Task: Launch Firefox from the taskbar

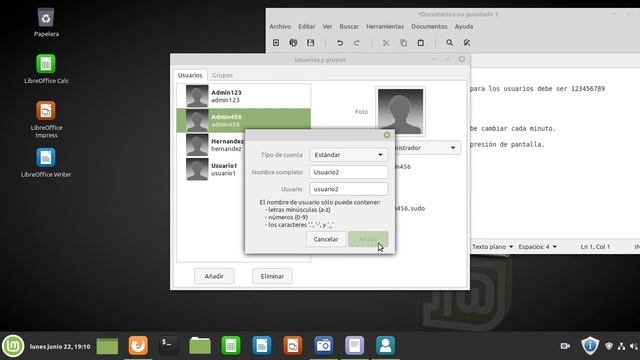Action: click(x=138, y=346)
